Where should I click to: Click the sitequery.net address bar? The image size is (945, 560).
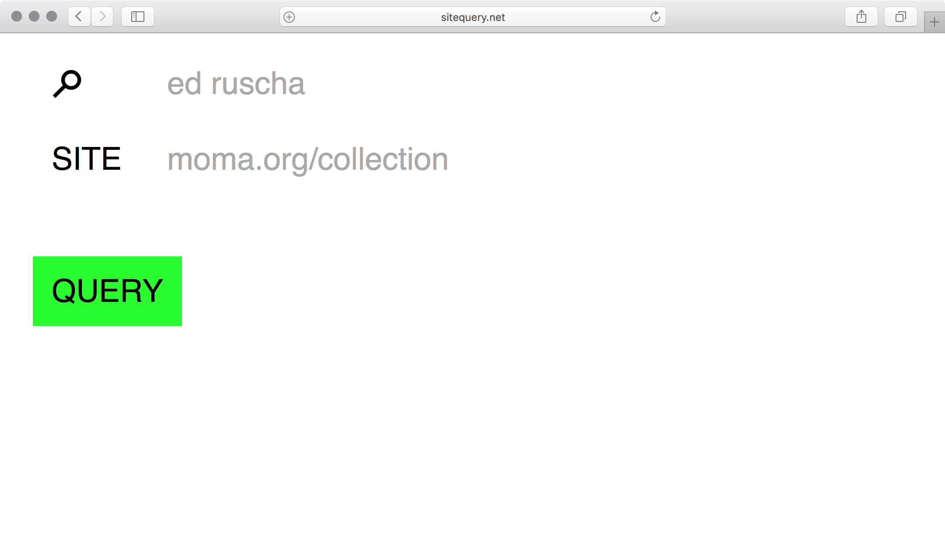click(x=473, y=17)
